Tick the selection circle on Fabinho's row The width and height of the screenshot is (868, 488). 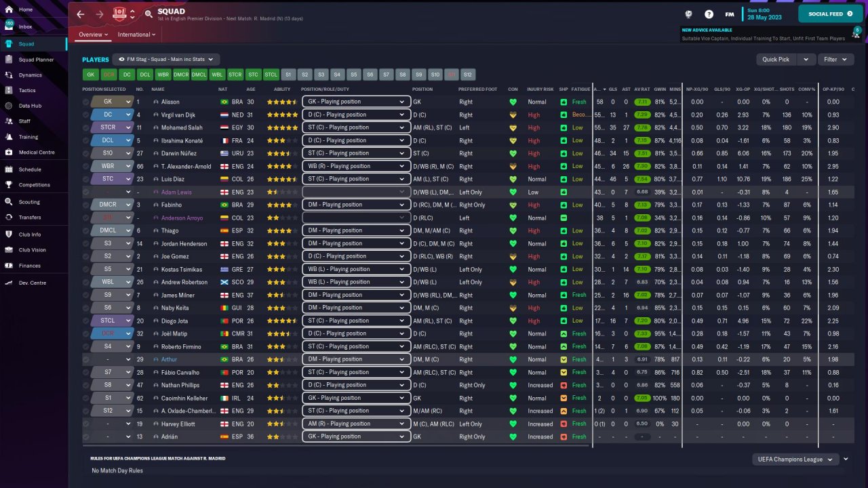point(86,205)
